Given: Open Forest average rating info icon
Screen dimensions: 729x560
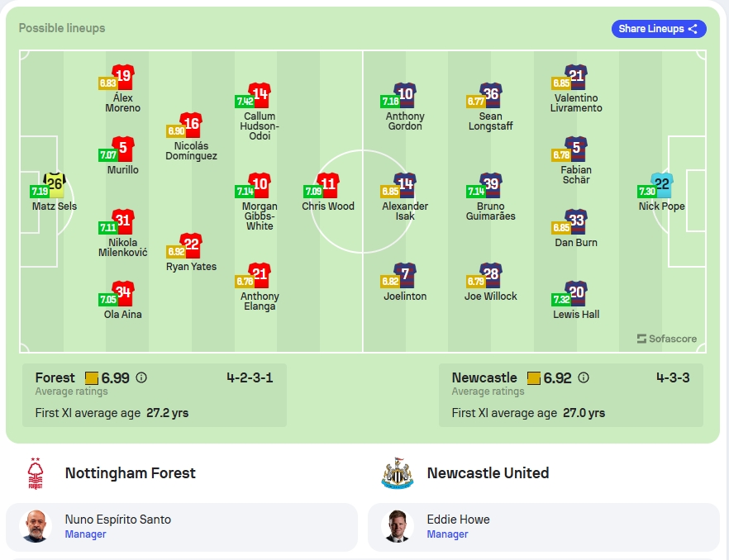Looking at the screenshot, I should [x=141, y=377].
